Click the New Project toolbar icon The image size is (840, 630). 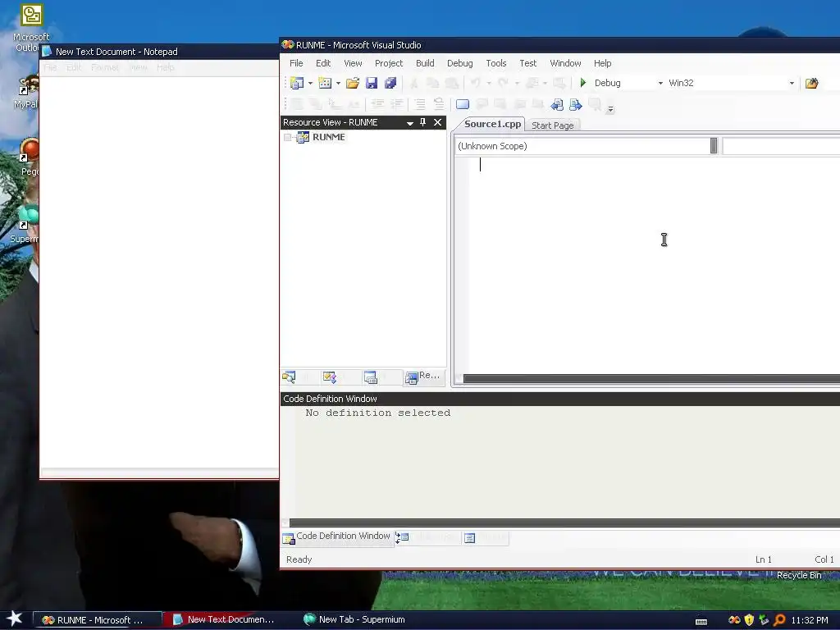[296, 83]
